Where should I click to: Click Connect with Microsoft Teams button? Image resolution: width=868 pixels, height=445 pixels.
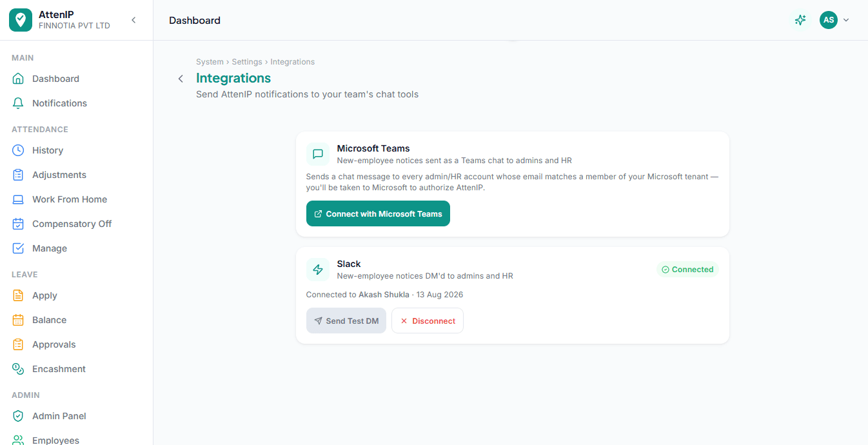[x=378, y=213]
